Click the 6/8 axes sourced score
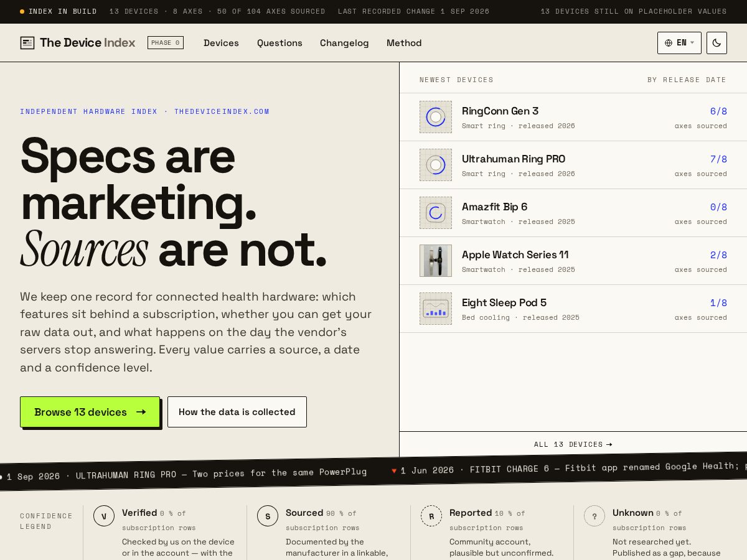The width and height of the screenshot is (747, 560). click(718, 111)
